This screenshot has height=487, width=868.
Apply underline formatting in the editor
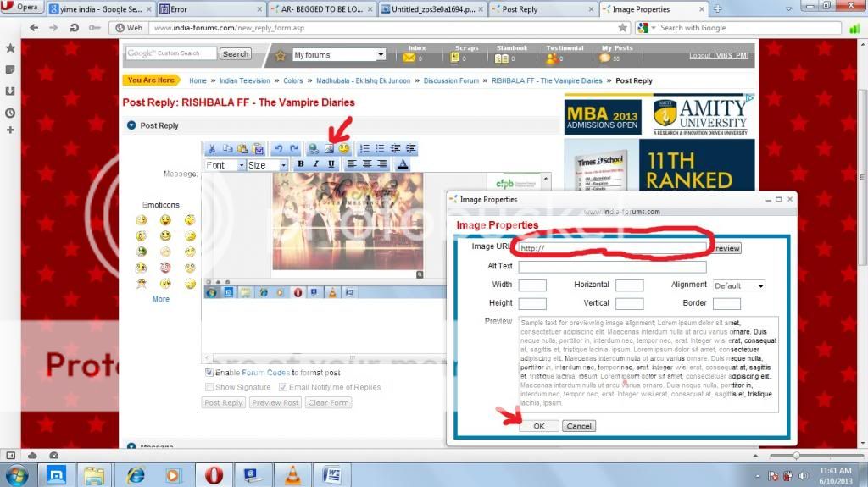(331, 164)
